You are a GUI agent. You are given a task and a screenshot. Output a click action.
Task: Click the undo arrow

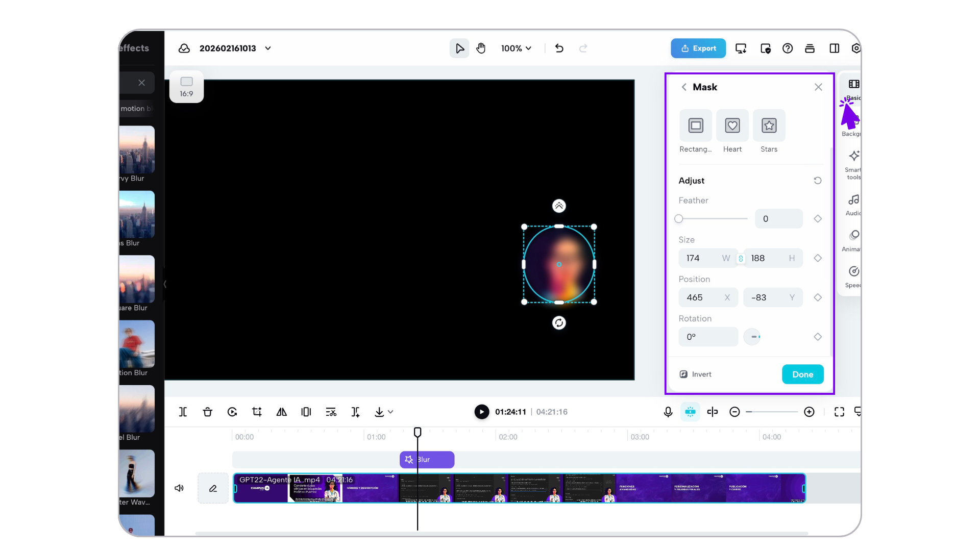point(559,48)
